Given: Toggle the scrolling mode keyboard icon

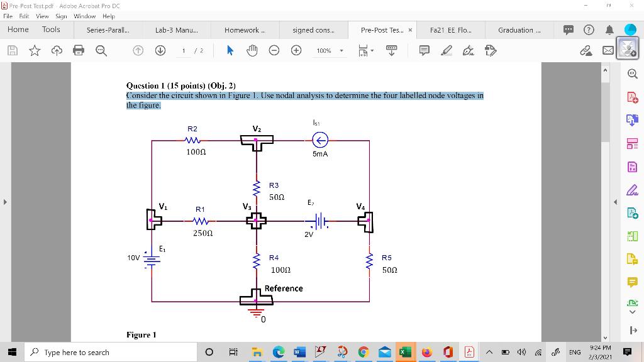Looking at the screenshot, I should click(x=391, y=50).
